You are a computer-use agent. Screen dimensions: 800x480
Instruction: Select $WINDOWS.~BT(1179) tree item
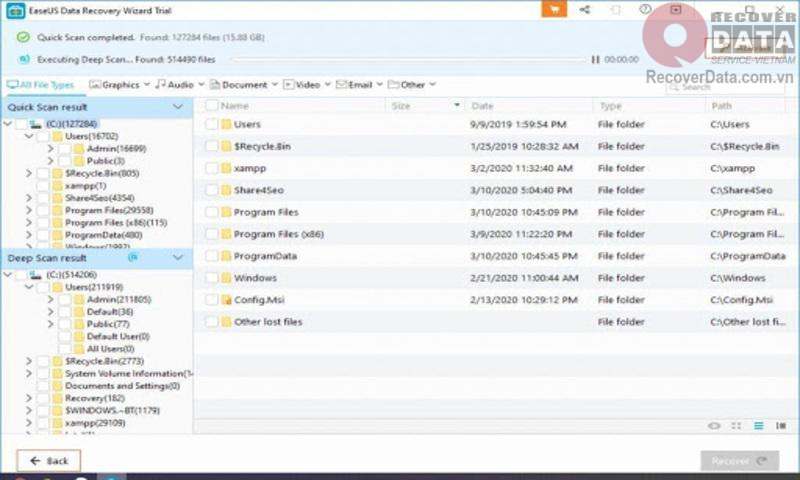point(112,411)
